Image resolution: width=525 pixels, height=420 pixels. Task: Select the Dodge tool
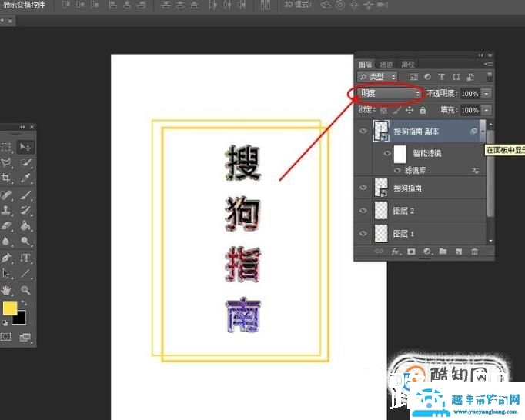tap(25, 242)
